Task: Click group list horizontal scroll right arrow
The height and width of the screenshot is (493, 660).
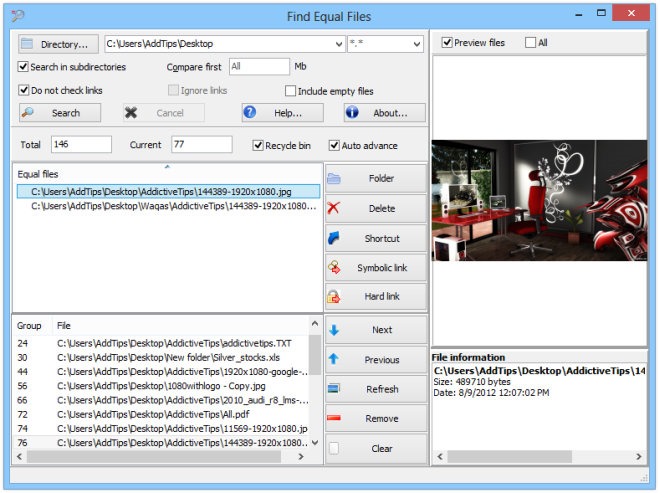Action: pyautogui.click(x=301, y=456)
